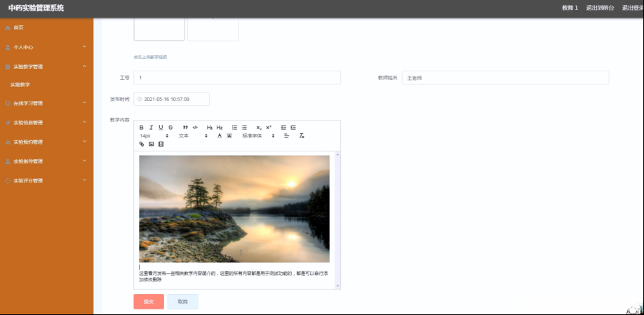Viewport: 644px width, 315px height.
Task: Expand the 个人中心 menu chevron
Action: pyautogui.click(x=84, y=47)
